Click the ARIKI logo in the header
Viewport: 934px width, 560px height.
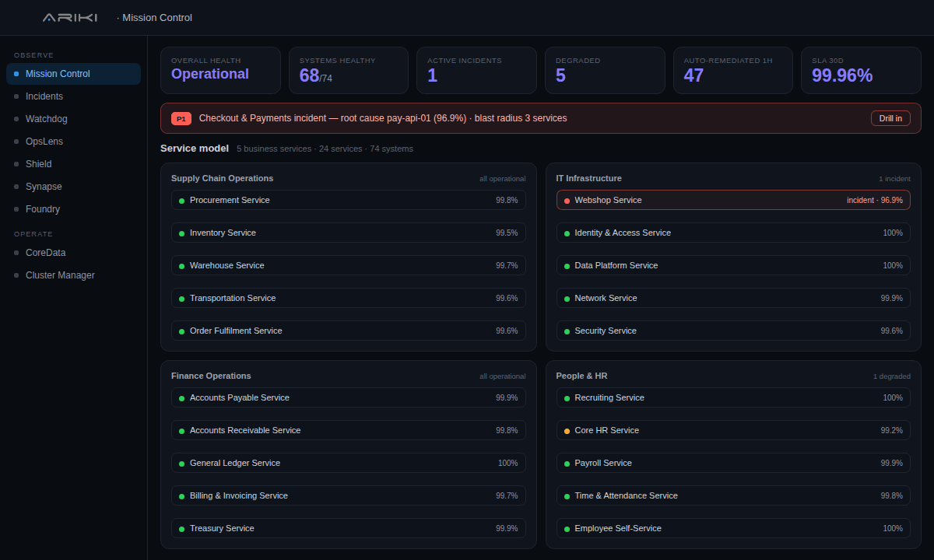[x=69, y=17]
